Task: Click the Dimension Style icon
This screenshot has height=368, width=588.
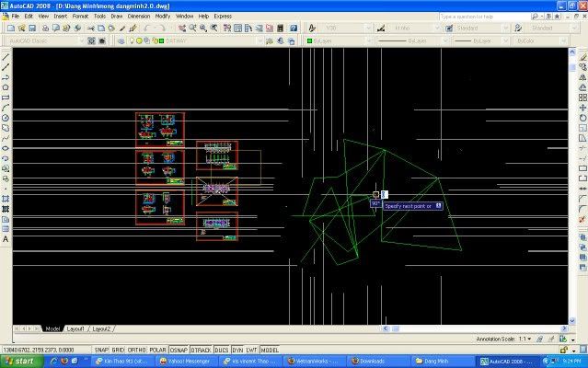Action: tap(381, 29)
